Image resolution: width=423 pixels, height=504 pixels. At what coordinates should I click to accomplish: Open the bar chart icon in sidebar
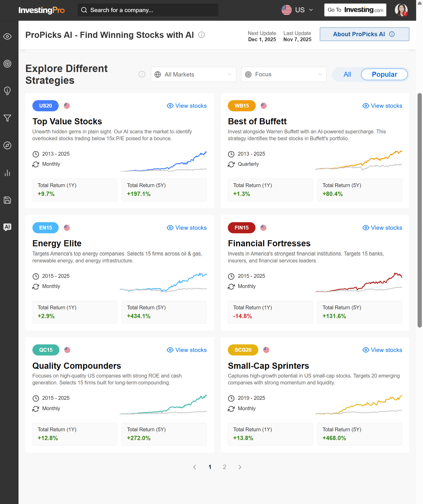(7, 173)
